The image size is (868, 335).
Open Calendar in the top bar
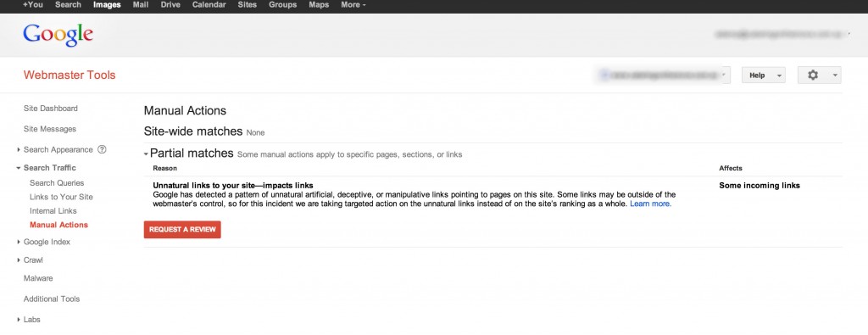click(209, 5)
